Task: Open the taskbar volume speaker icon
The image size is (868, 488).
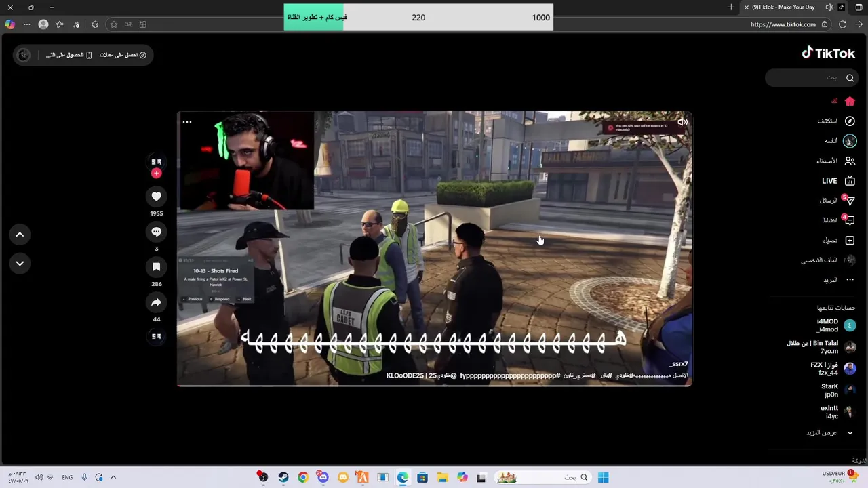Action: click(39, 477)
